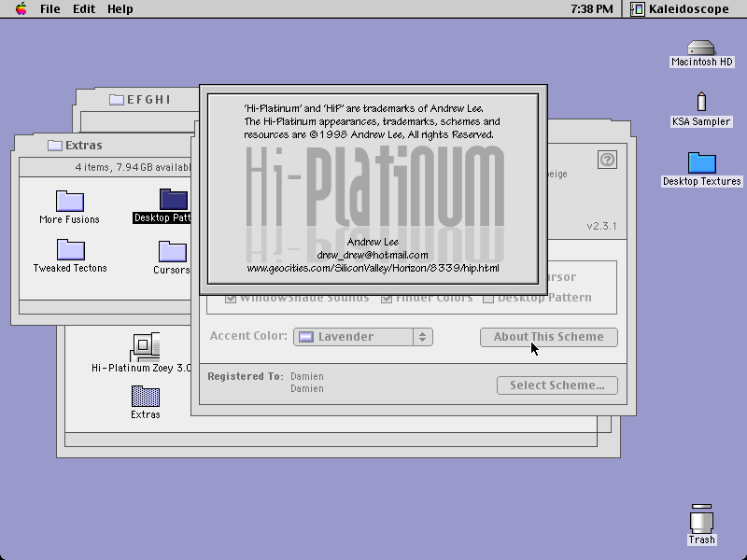This screenshot has width=747, height=560.
Task: Open the File menu
Action: point(50,9)
